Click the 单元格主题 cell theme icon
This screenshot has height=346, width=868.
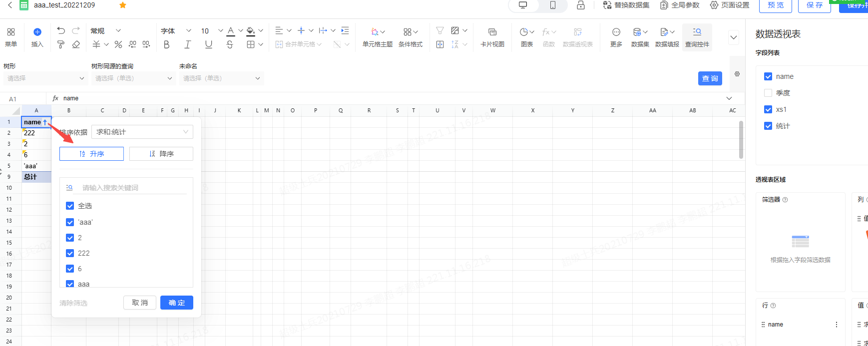pyautogui.click(x=377, y=37)
